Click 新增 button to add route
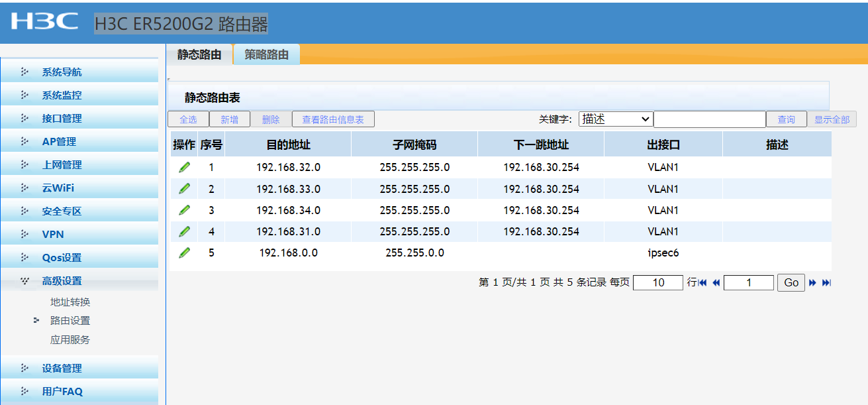Viewport: 868px width, 405px height. tap(230, 119)
